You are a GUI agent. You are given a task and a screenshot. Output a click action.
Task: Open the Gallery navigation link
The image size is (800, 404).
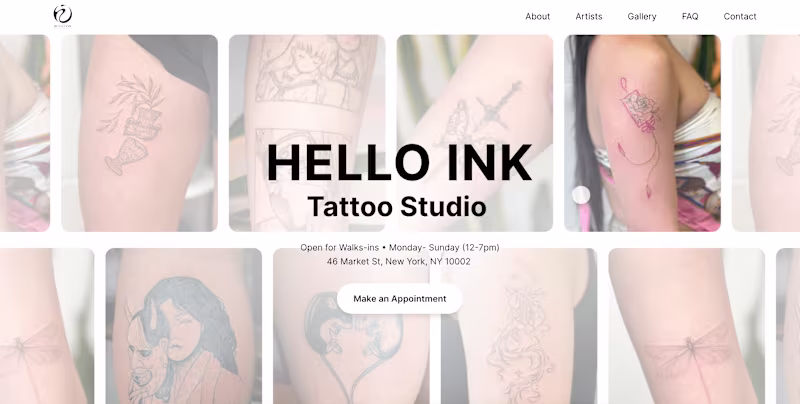click(642, 16)
